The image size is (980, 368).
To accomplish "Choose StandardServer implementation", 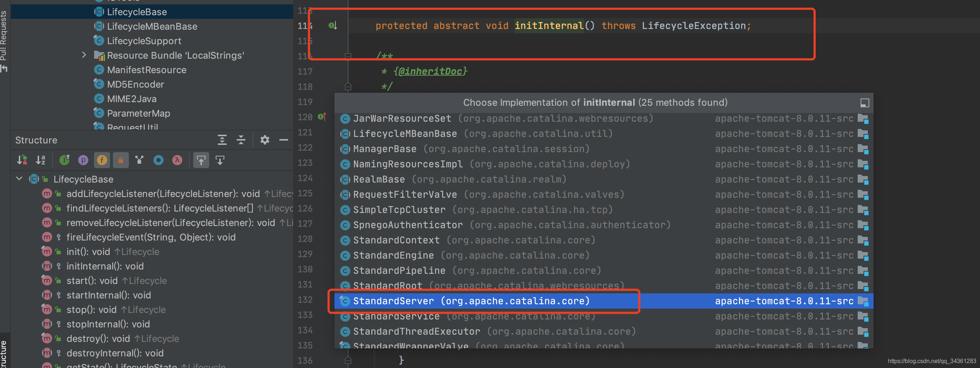I will coord(603,301).
